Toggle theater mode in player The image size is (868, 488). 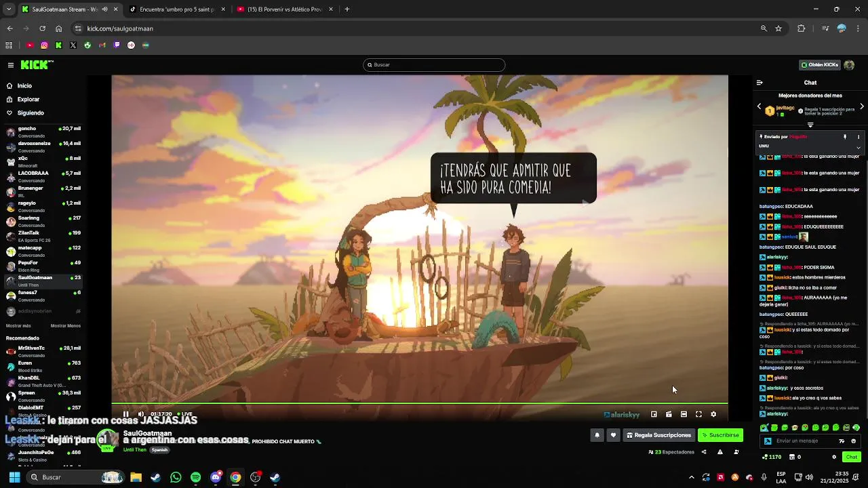(x=684, y=414)
